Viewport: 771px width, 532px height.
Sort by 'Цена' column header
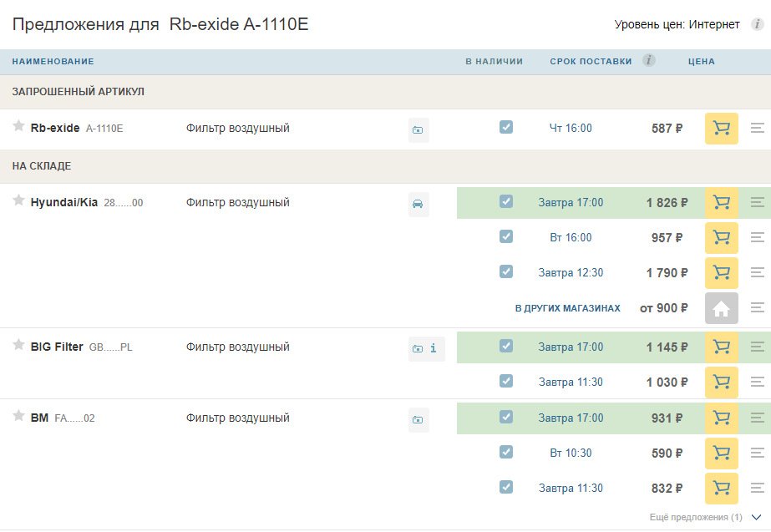click(701, 62)
